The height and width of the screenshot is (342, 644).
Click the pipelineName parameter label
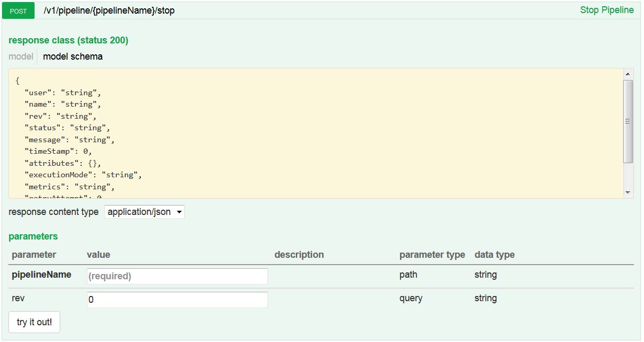(41, 275)
